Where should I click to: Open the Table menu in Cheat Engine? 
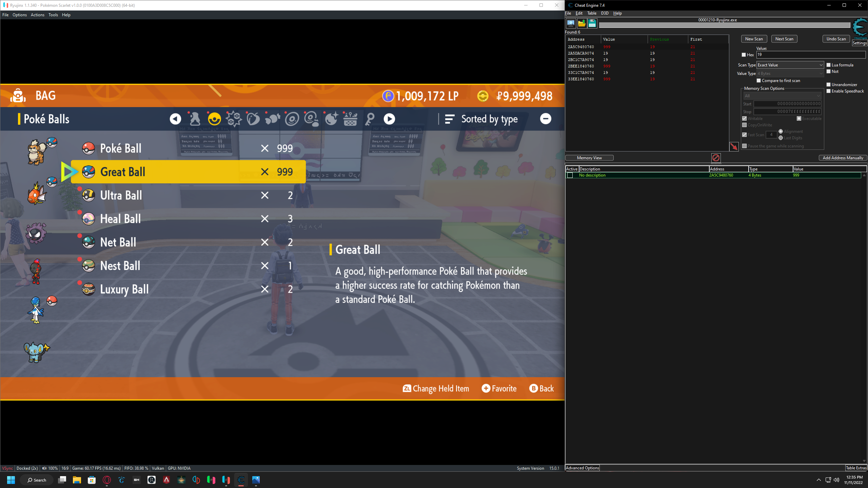(592, 13)
